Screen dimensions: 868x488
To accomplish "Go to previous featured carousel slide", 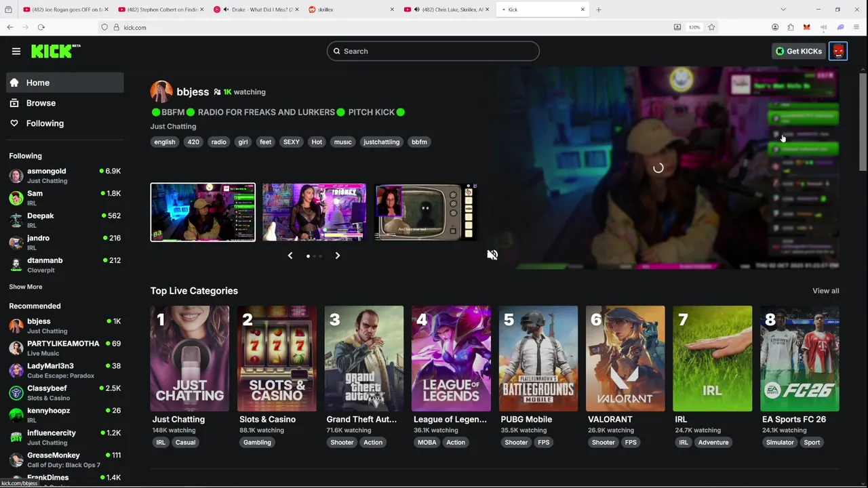I will [x=290, y=256].
